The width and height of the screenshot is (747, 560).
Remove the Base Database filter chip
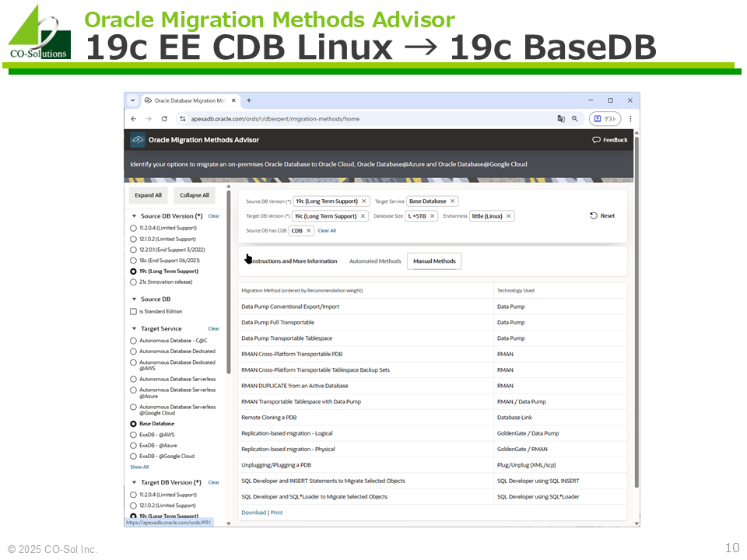click(453, 201)
